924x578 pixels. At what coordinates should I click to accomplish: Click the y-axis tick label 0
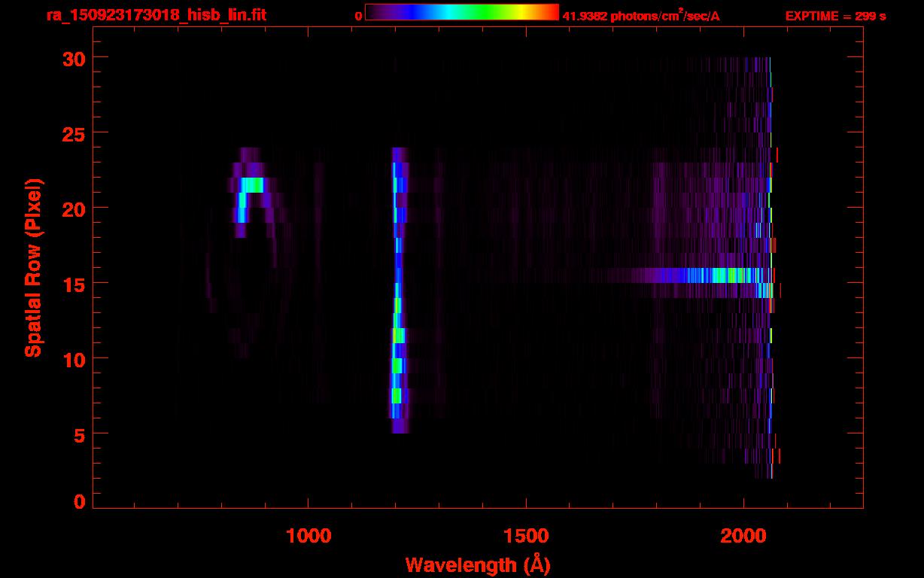click(78, 502)
